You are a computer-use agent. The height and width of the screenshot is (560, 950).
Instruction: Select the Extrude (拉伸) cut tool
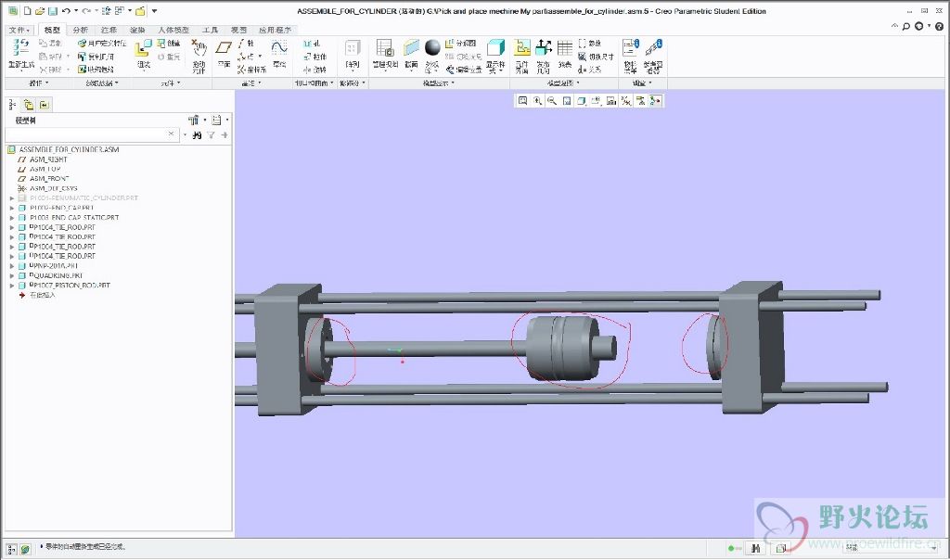(315, 57)
